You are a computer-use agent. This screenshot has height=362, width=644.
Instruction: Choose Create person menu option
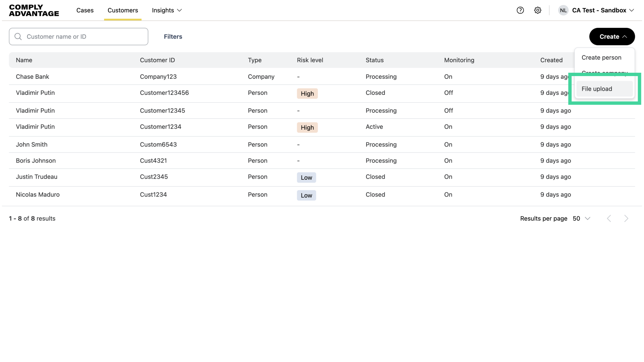tap(601, 58)
